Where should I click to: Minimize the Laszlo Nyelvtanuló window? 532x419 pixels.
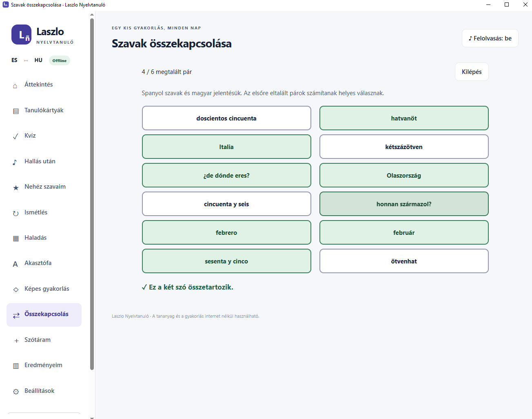[488, 5]
